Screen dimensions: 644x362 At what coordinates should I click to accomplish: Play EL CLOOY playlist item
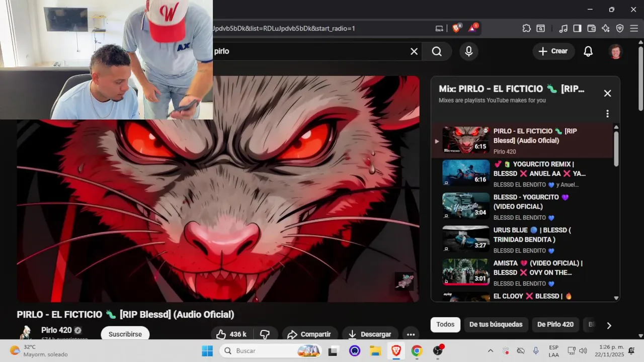[523, 297]
